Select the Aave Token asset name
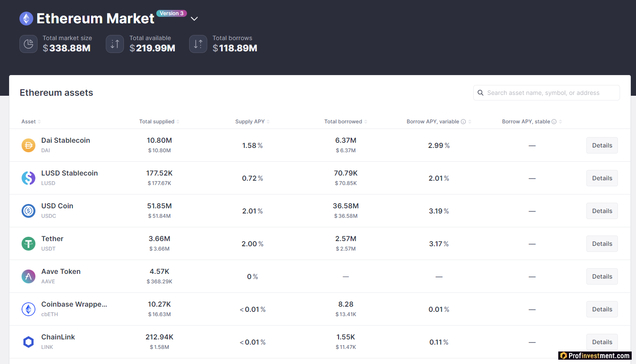The width and height of the screenshot is (636, 364). [61, 271]
